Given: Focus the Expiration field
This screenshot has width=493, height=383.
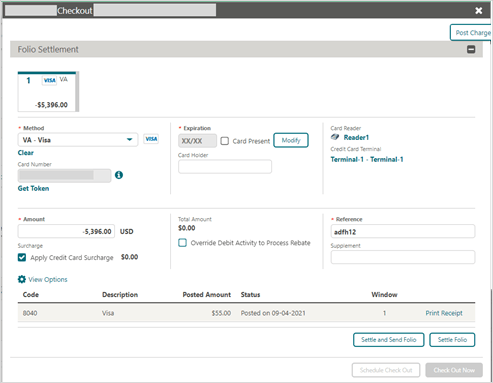Looking at the screenshot, I should [x=197, y=141].
